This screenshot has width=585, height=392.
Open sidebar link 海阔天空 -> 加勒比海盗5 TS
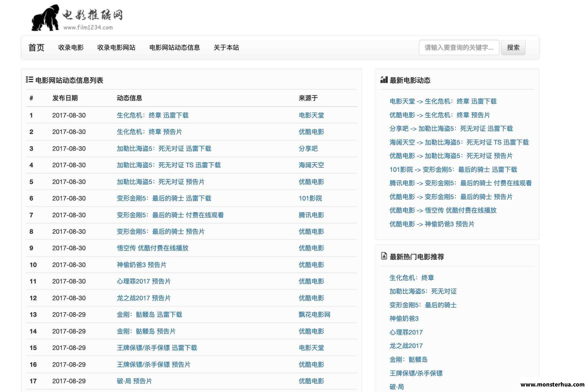[x=459, y=142]
